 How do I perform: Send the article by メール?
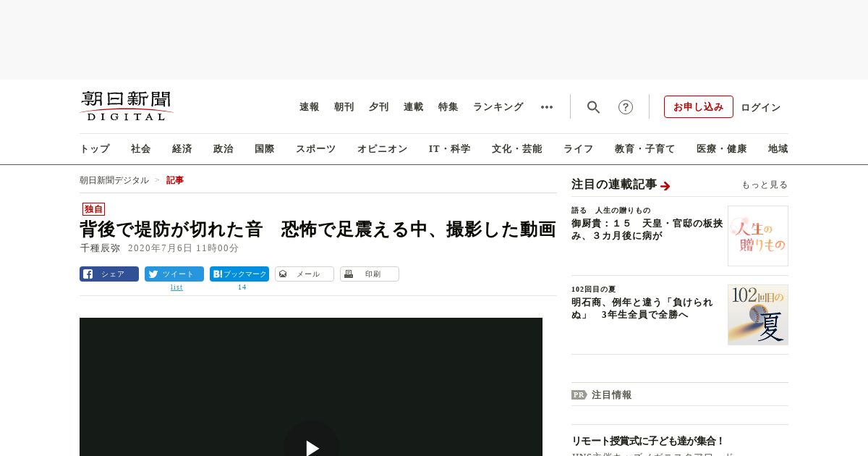(305, 274)
